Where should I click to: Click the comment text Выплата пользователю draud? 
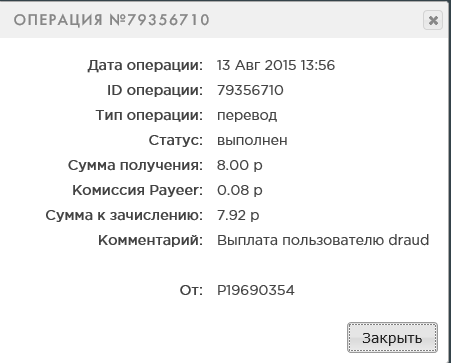[x=323, y=240]
